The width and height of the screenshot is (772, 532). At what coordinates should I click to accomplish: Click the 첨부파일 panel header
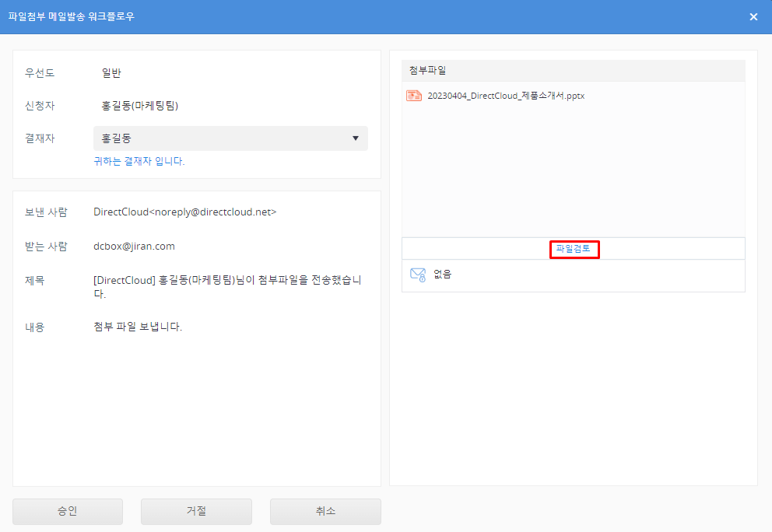pyautogui.click(x=573, y=70)
